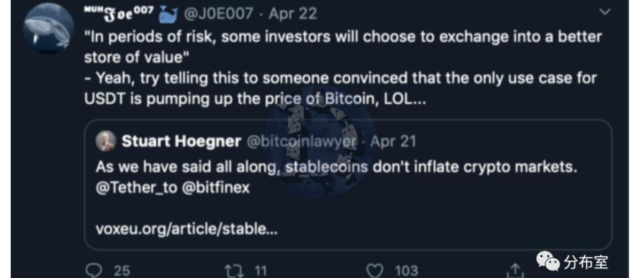Viewport: 644px width, 278px height.
Task: Open the @Tether_to mention
Action: 136,188
